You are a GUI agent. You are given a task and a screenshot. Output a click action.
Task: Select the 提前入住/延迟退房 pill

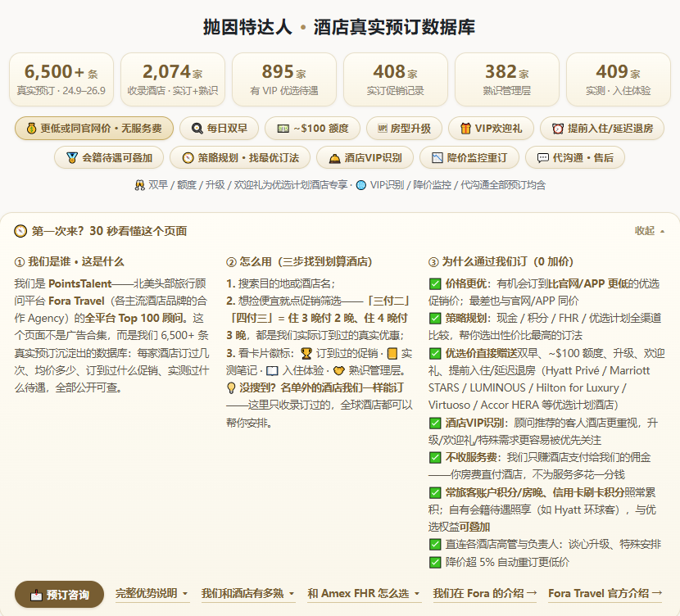coord(602,129)
